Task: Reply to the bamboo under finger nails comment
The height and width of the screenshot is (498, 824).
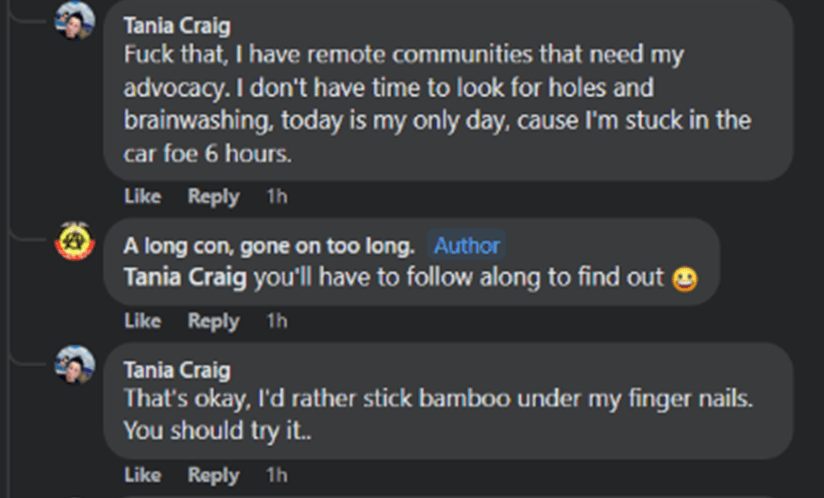Action: pyautogui.click(x=213, y=475)
